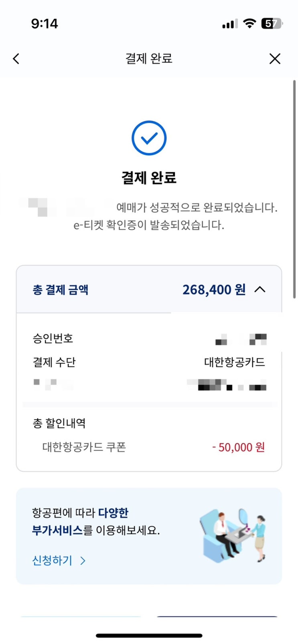This screenshot has width=298, height=644.
Task: Tap the 268,400 원 total amount
Action: pos(214,290)
